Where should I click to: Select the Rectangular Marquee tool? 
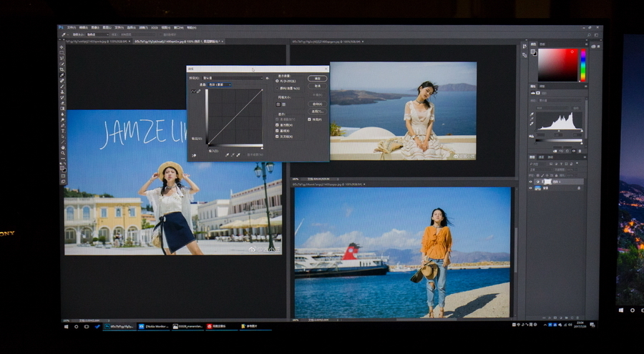(62, 53)
